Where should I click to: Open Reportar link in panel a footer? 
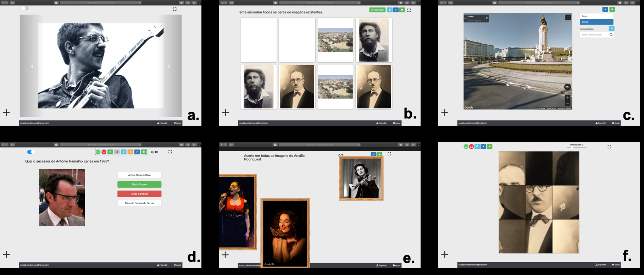[x=162, y=123]
